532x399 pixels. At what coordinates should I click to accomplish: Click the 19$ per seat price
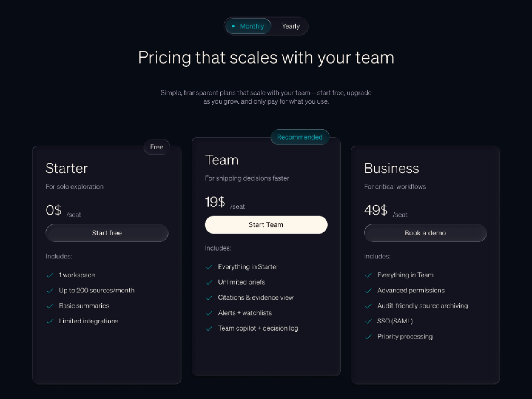coord(215,202)
